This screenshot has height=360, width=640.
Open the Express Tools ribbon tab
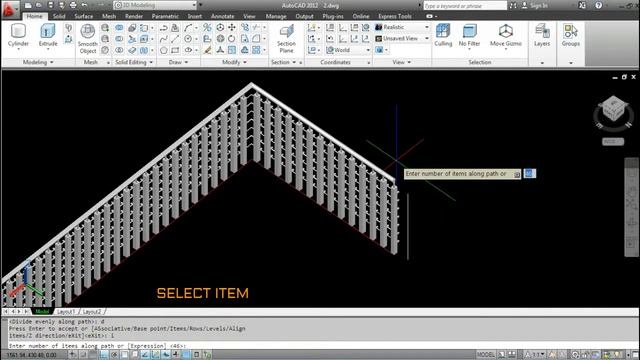pos(395,16)
